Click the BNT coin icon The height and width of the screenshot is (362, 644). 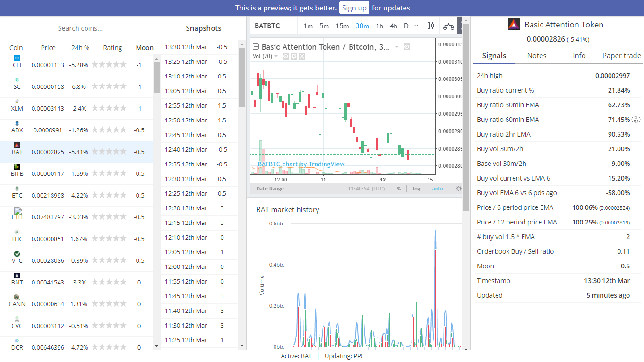coord(17,275)
